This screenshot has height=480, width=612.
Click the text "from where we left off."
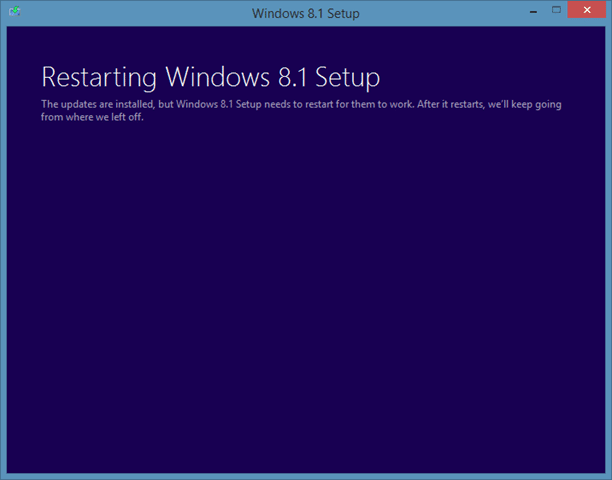[92, 117]
